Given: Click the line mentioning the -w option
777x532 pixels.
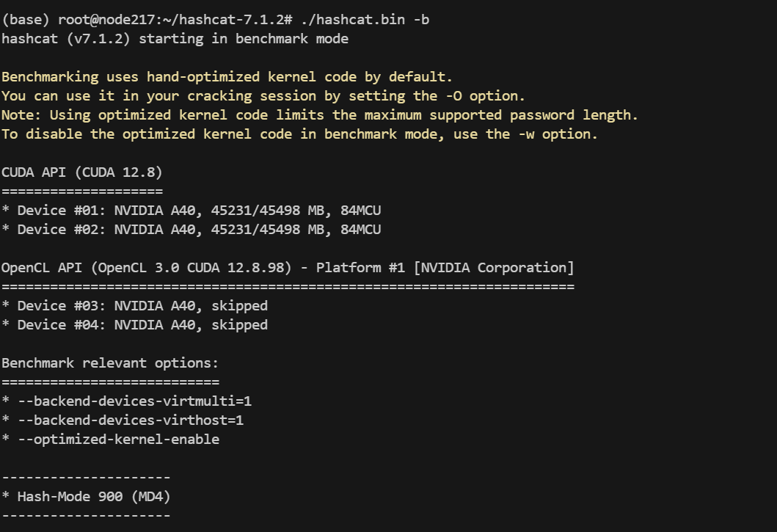Looking at the screenshot, I should pos(299,134).
